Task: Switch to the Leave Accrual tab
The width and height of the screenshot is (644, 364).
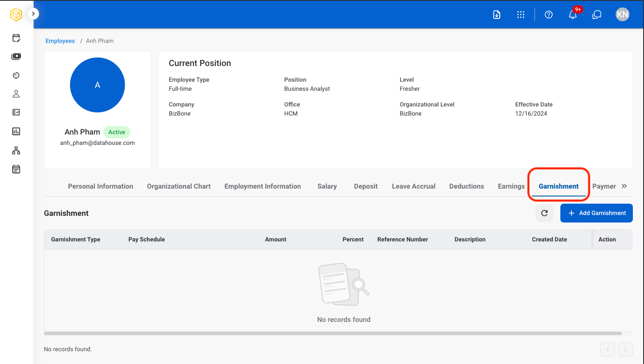Action: pos(414,186)
